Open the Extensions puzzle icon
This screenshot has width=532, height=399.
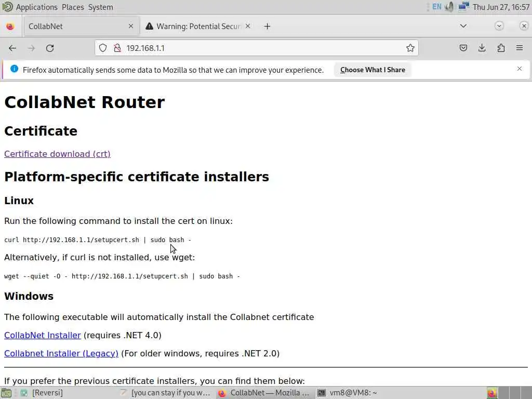pyautogui.click(x=501, y=48)
